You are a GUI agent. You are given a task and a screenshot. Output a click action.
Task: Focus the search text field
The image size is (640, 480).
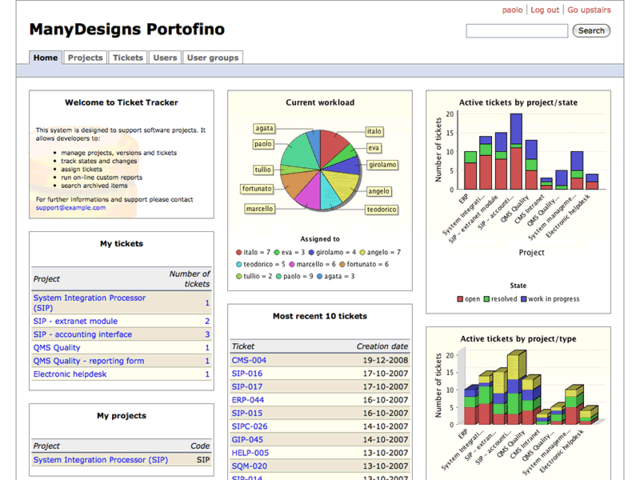pos(516,31)
